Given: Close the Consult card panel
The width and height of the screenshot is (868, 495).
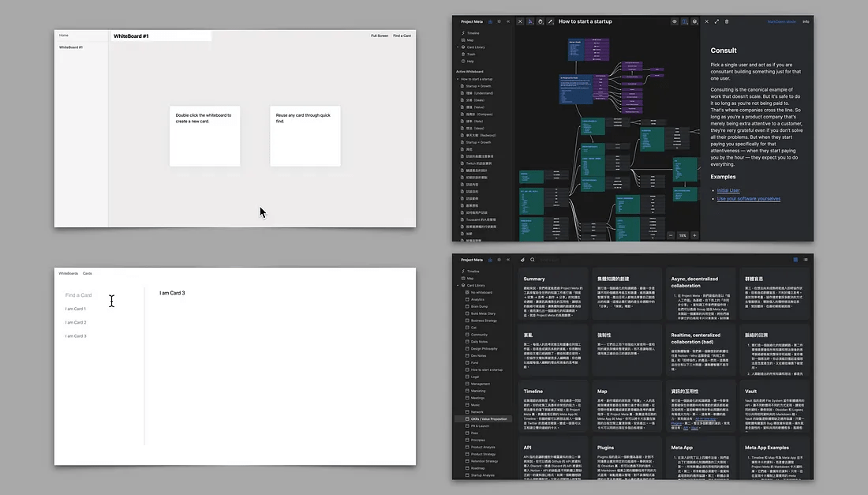Looking at the screenshot, I should pyautogui.click(x=706, y=21).
